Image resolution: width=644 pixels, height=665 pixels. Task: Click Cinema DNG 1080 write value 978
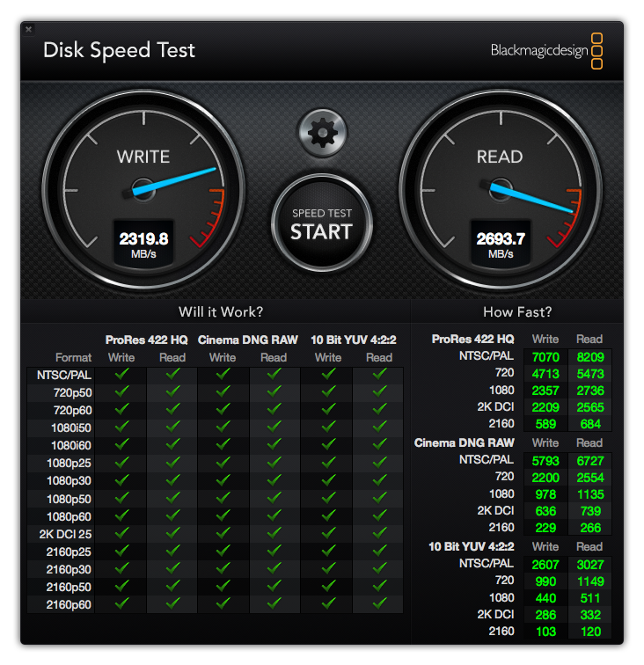click(x=545, y=494)
